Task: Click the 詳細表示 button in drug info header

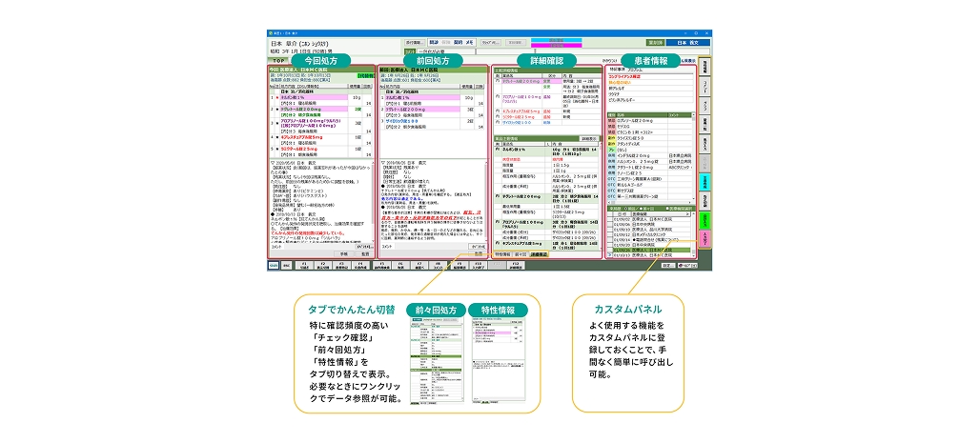Action: (x=588, y=138)
